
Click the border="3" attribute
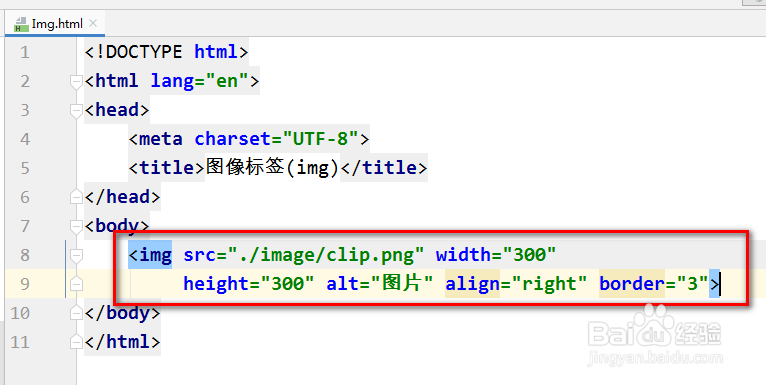click(654, 284)
